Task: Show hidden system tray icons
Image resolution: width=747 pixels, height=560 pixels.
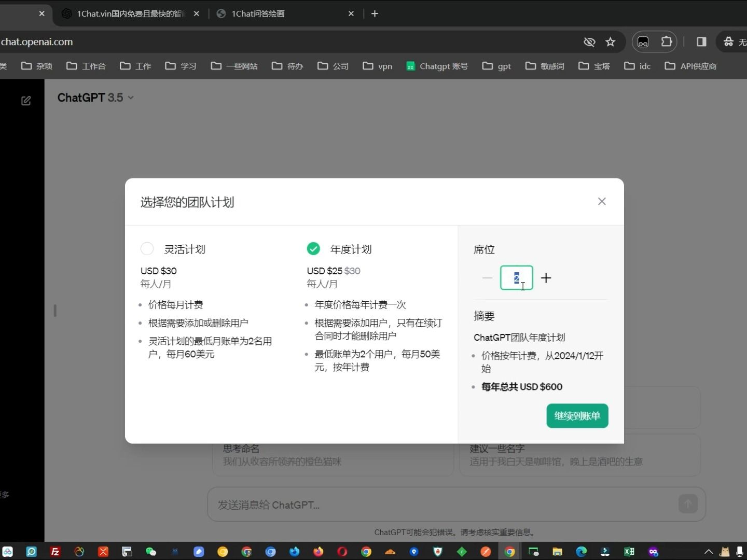Action: [x=708, y=552]
